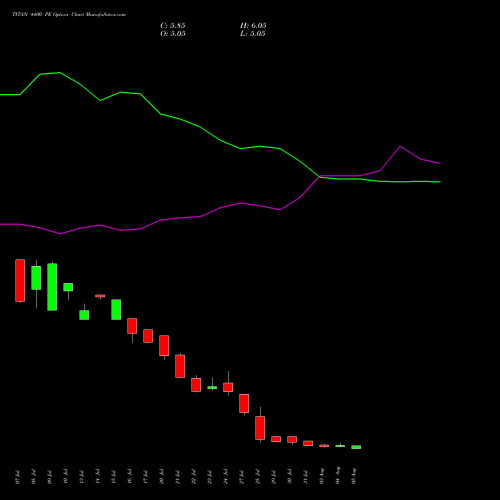
Task: Click the 31 Jul date axis label
Action: coord(306,477)
